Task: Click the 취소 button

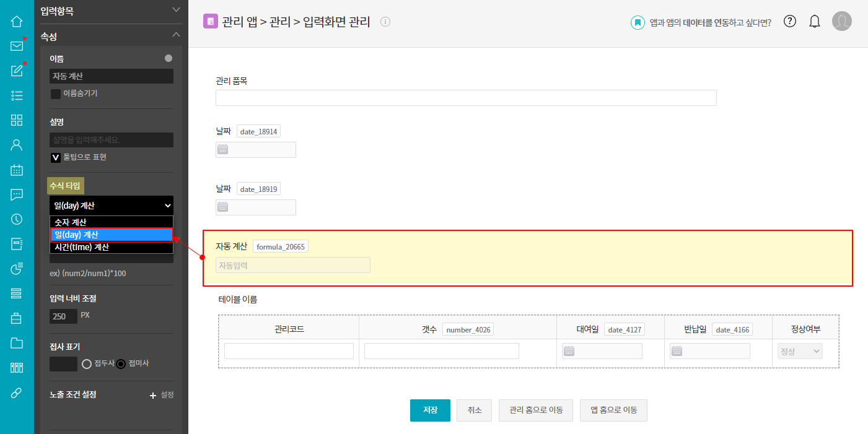Action: (x=475, y=410)
